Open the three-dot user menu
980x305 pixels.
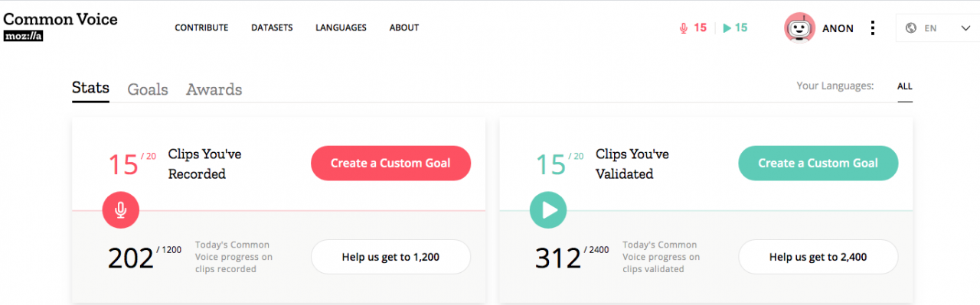pyautogui.click(x=872, y=28)
